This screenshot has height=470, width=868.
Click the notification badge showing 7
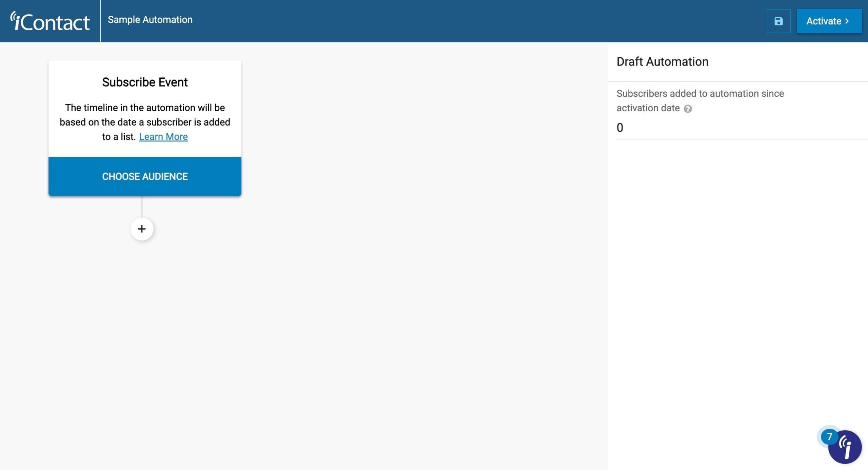(829, 437)
